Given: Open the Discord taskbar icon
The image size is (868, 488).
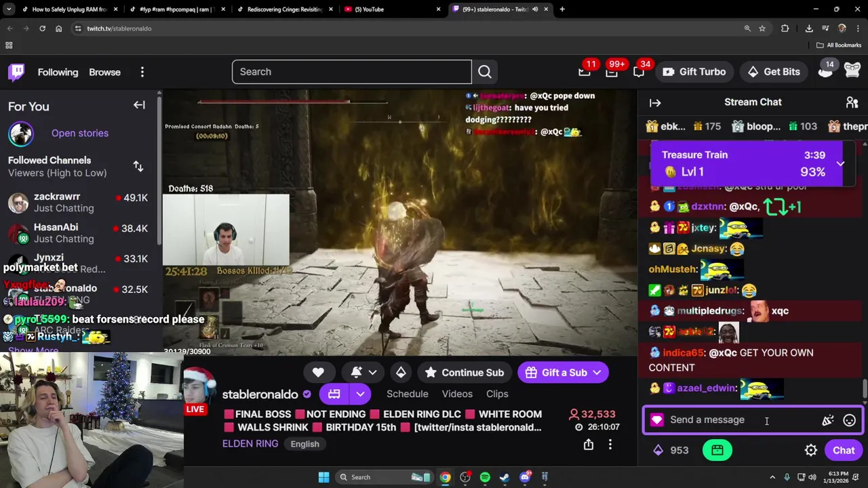Looking at the screenshot, I should click(x=525, y=477).
